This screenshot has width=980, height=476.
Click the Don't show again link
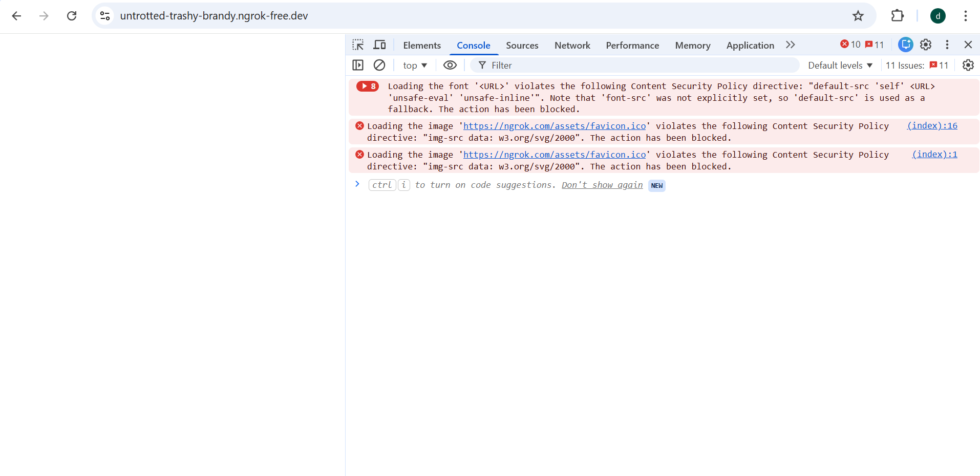point(602,185)
